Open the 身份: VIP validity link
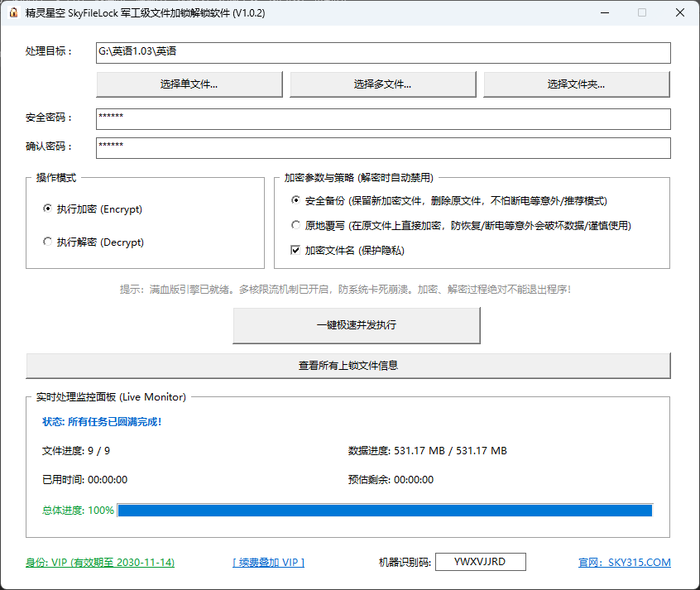Screen dimensions: 700x590 (100, 563)
